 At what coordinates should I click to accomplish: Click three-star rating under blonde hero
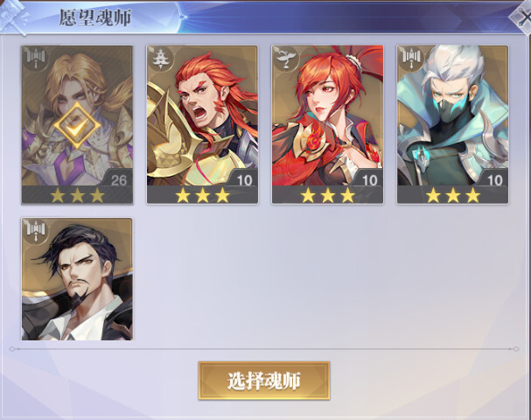pos(77,195)
